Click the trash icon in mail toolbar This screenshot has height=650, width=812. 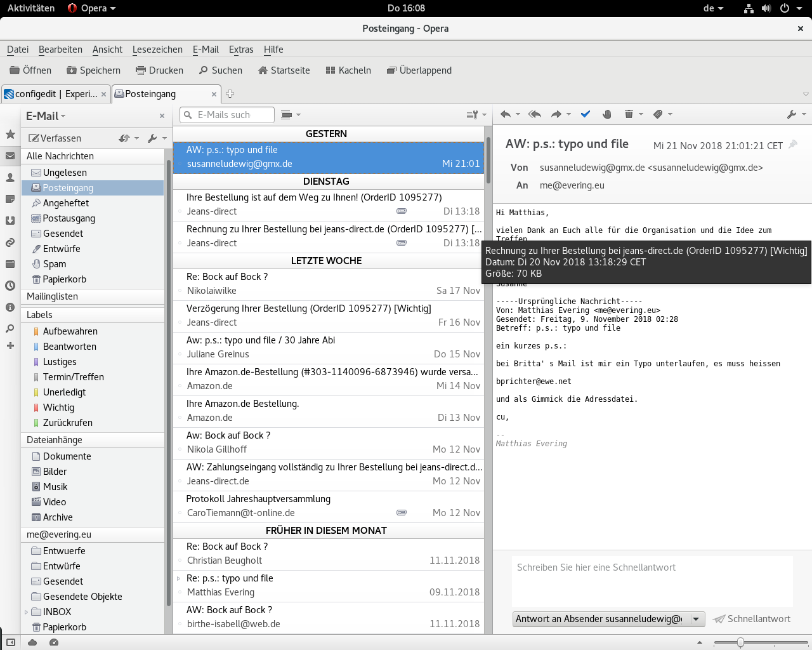coord(629,114)
